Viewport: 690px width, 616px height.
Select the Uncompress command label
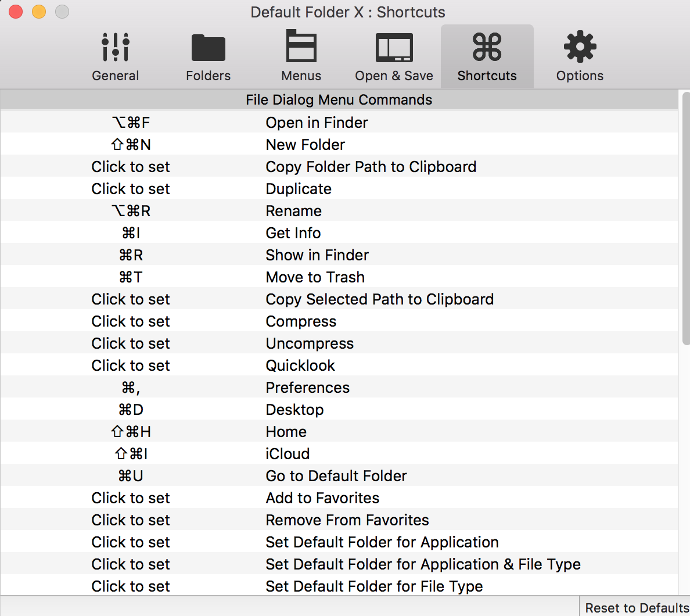click(x=310, y=343)
